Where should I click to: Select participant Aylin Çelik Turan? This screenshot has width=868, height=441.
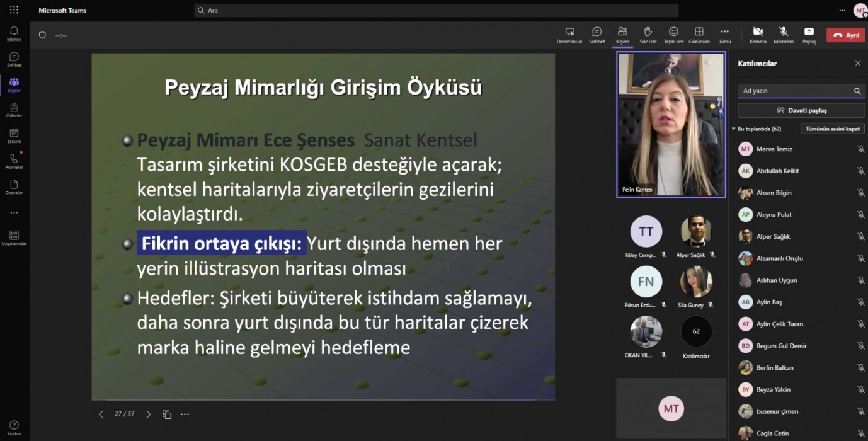801,324
